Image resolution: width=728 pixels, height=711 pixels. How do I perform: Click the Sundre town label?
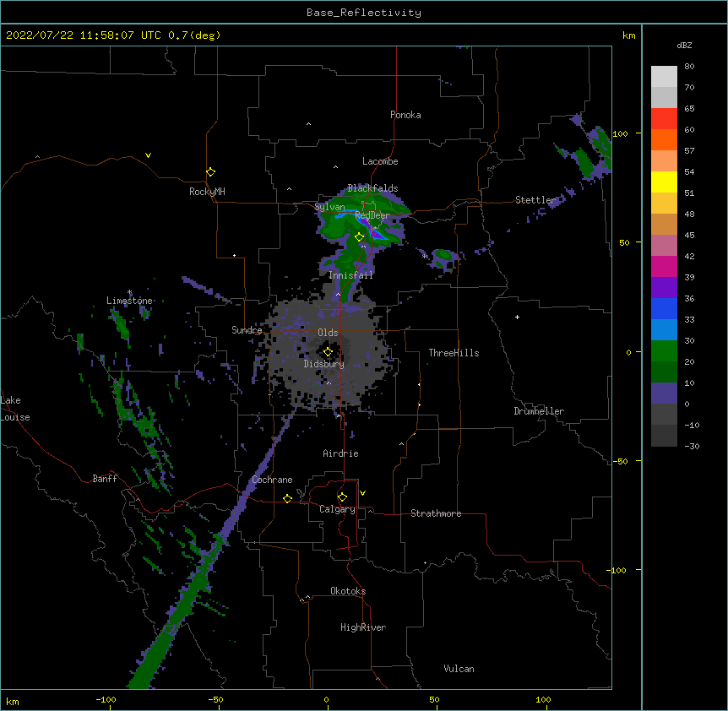pyautogui.click(x=247, y=330)
